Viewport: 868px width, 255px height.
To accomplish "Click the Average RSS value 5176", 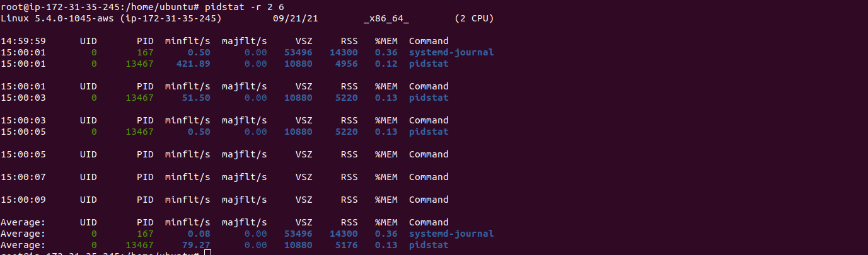I will [347, 245].
